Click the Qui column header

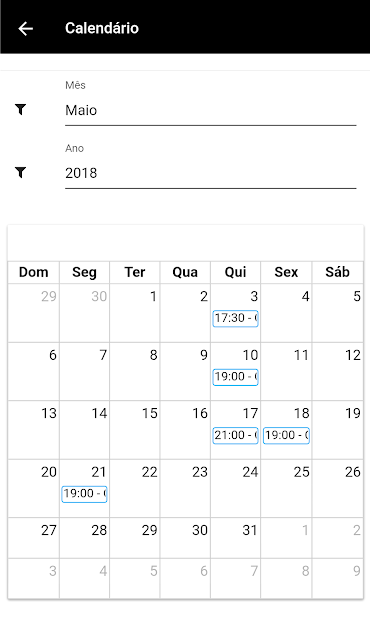(235, 272)
